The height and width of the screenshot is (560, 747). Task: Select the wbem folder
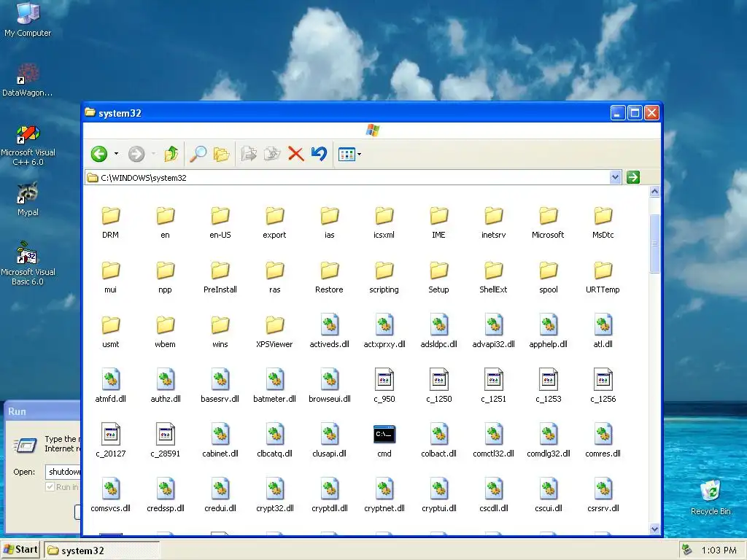pyautogui.click(x=166, y=332)
